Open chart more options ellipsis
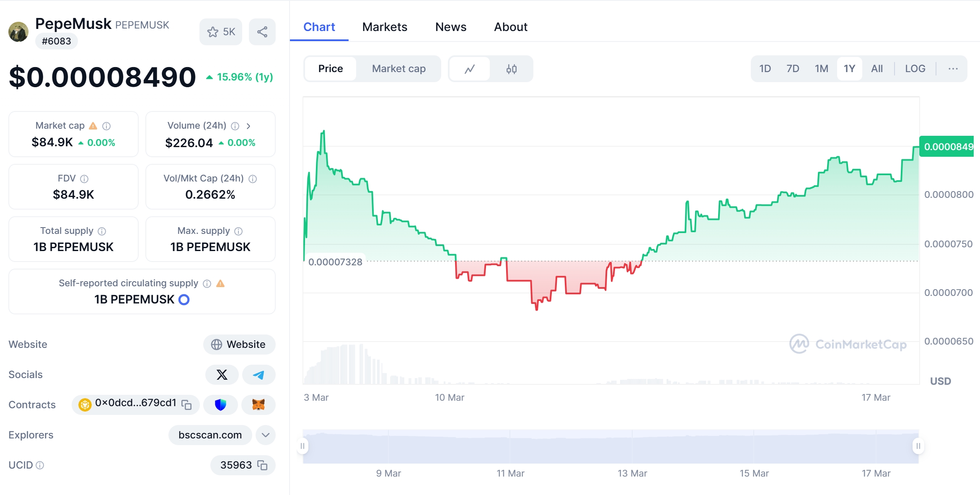This screenshot has height=495, width=980. tap(953, 69)
